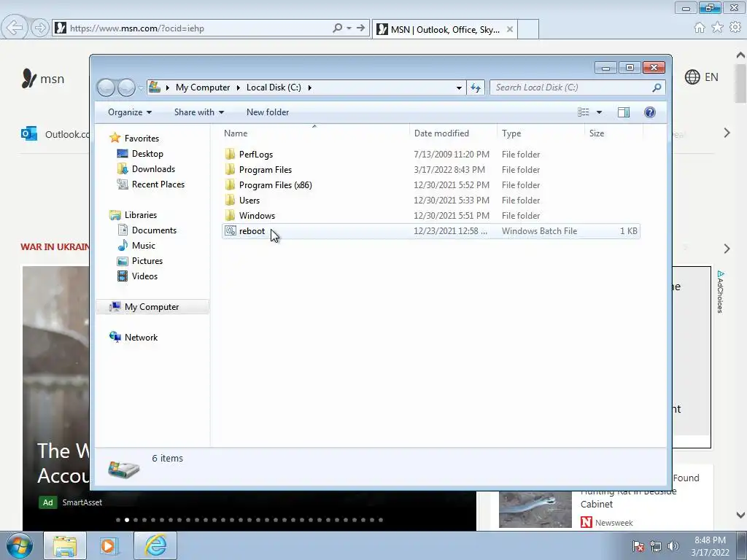Expand the arrow before My Computer breadcrumb
The height and width of the screenshot is (560, 747).
167,87
